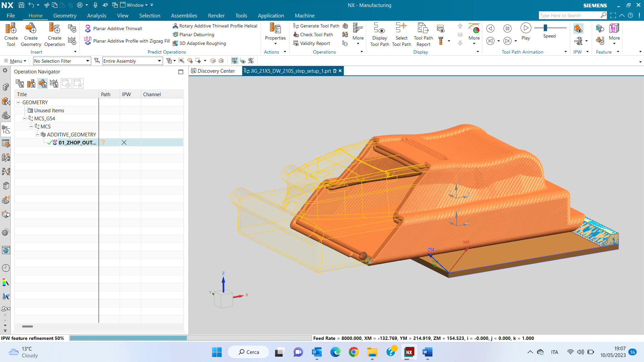
Task: Open the Analysis ribbon tab
Action: point(97,15)
